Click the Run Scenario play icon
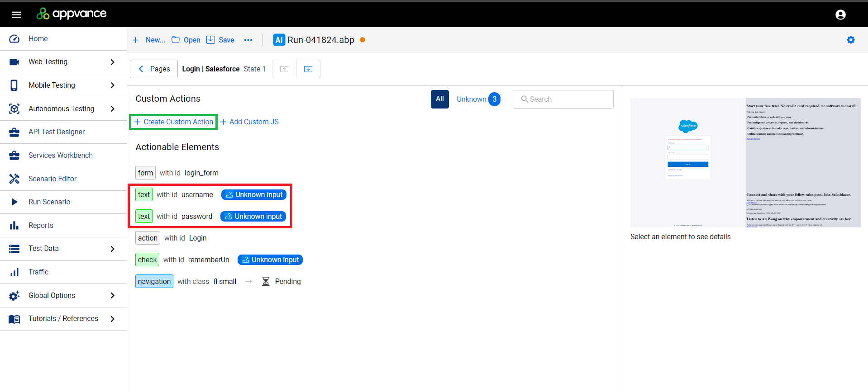 click(14, 202)
